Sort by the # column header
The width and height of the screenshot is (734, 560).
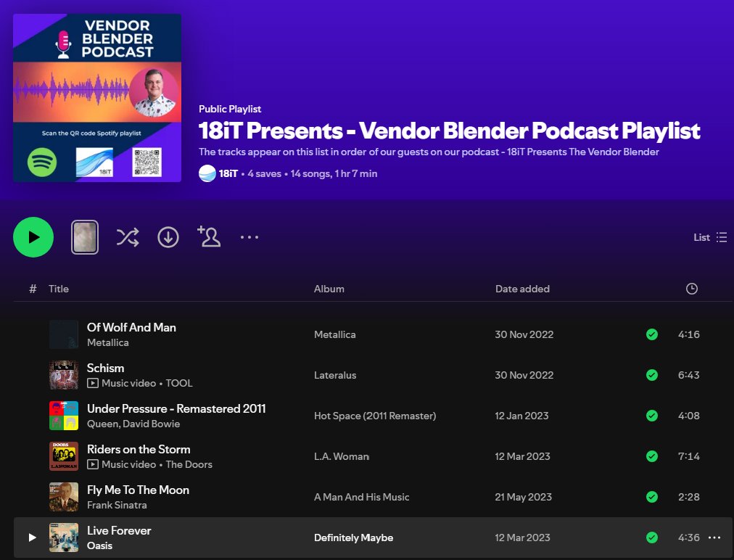(33, 289)
